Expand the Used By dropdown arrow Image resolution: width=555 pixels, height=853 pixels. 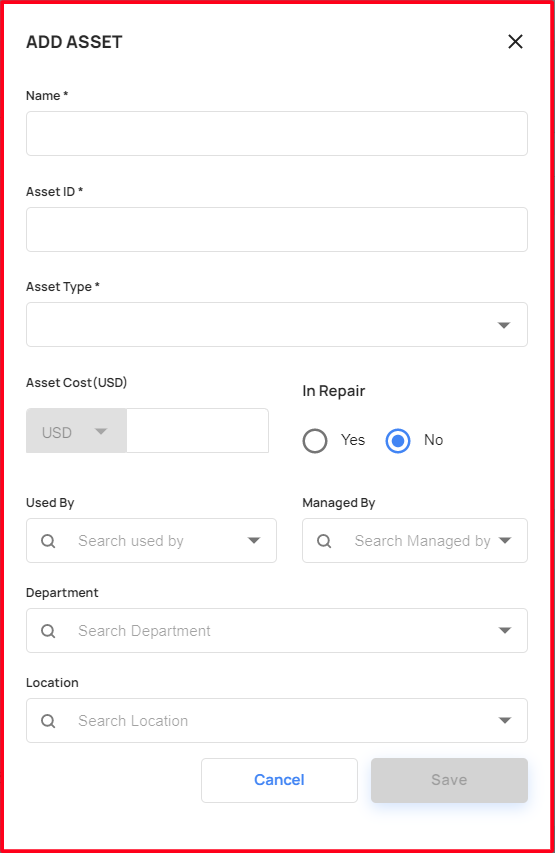click(x=254, y=540)
